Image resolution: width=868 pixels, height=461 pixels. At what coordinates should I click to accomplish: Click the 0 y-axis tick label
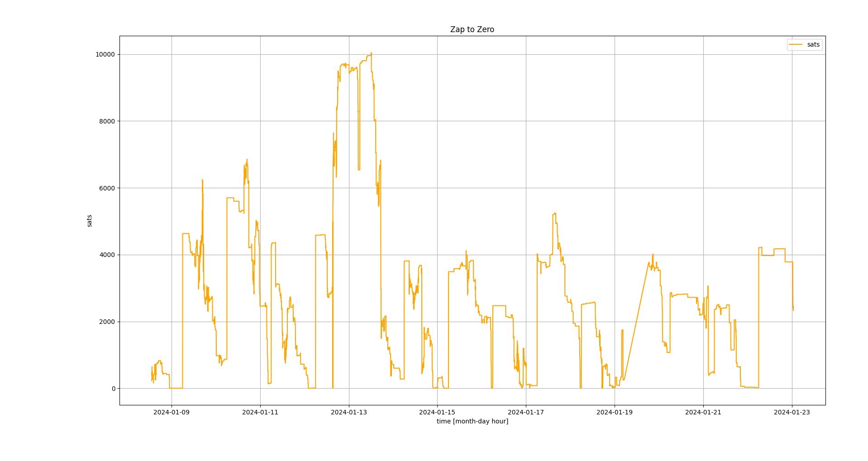click(113, 389)
